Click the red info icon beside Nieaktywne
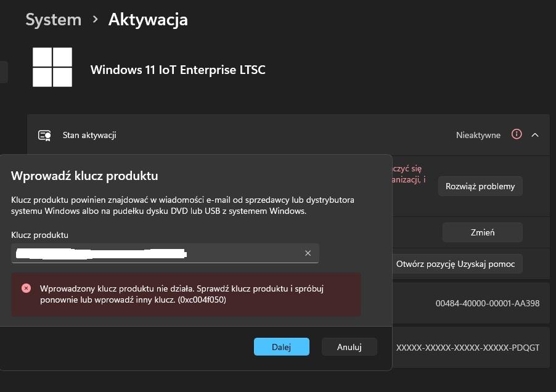Image resolution: width=556 pixels, height=392 pixels. (517, 134)
